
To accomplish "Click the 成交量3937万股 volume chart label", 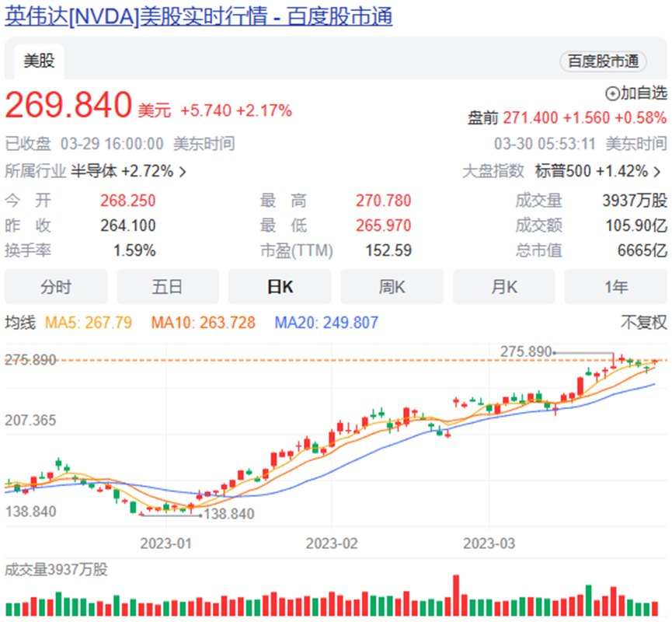I will click(56, 570).
